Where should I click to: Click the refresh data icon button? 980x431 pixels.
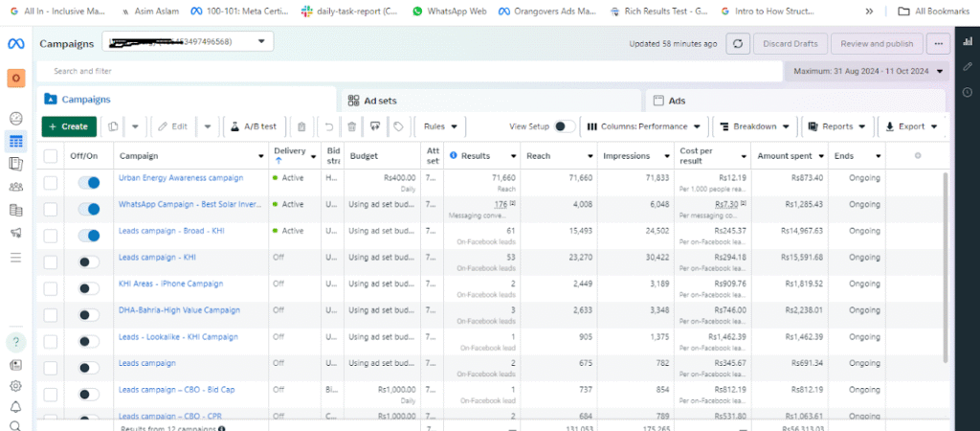pos(738,44)
